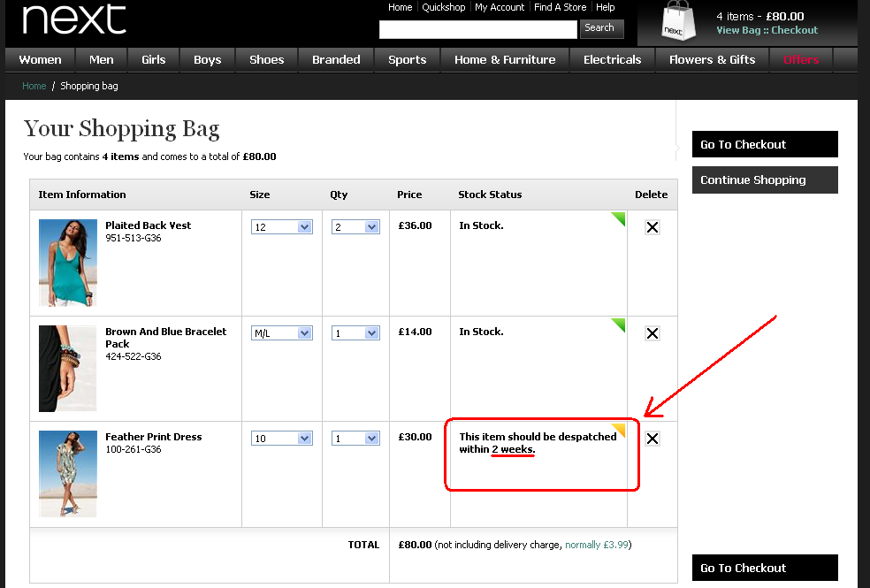Open the Men menu
Viewport: 870px width, 588px height.
102,60
